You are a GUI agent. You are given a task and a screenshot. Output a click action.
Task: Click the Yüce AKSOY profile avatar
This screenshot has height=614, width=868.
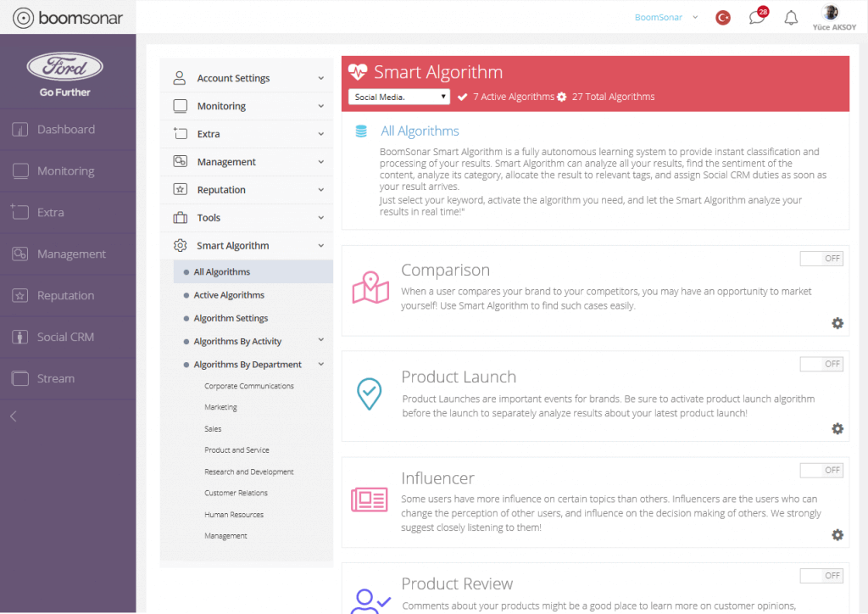(x=831, y=12)
